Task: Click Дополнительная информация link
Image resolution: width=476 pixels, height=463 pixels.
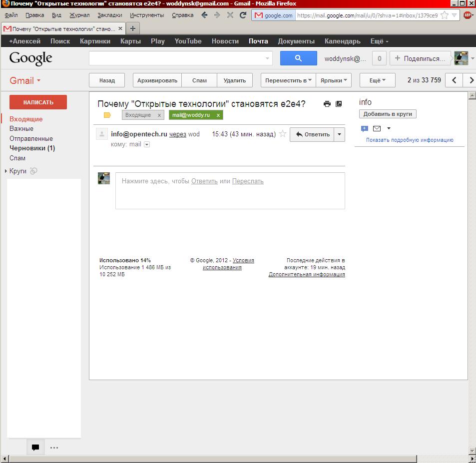Action: coord(307,274)
